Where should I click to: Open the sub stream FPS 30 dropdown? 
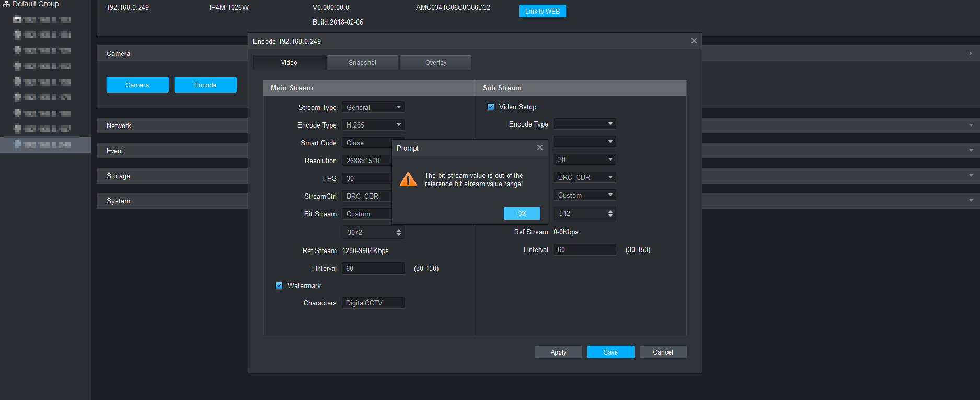coord(585,159)
